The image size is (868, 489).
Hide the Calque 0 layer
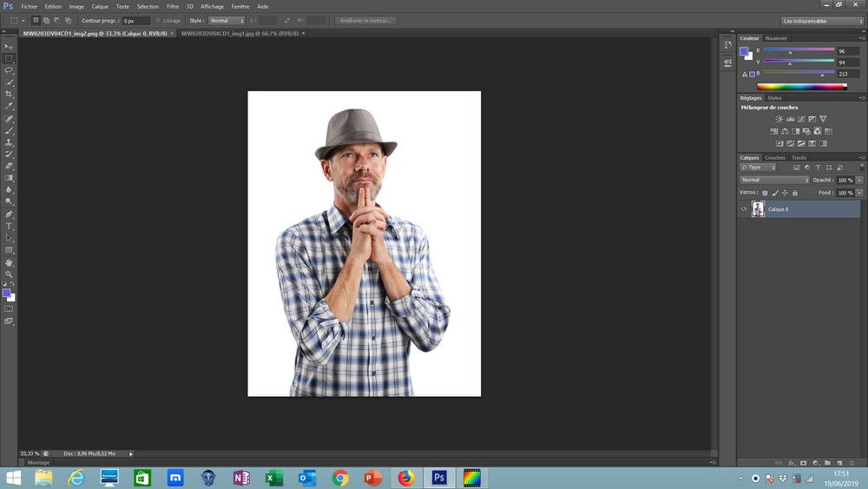(x=744, y=209)
